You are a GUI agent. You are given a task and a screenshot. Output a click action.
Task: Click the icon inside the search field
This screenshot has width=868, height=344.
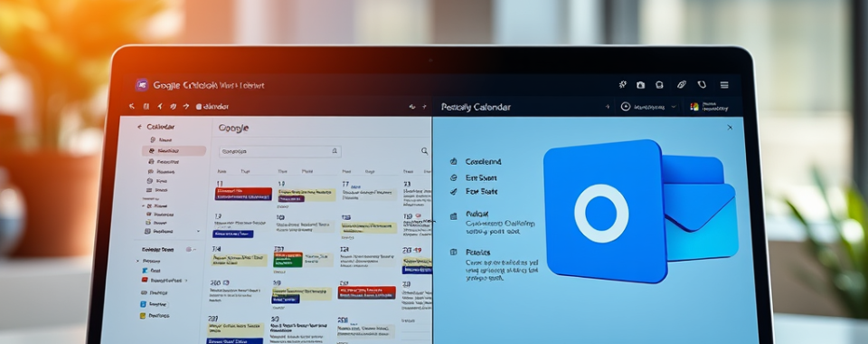coord(335,150)
